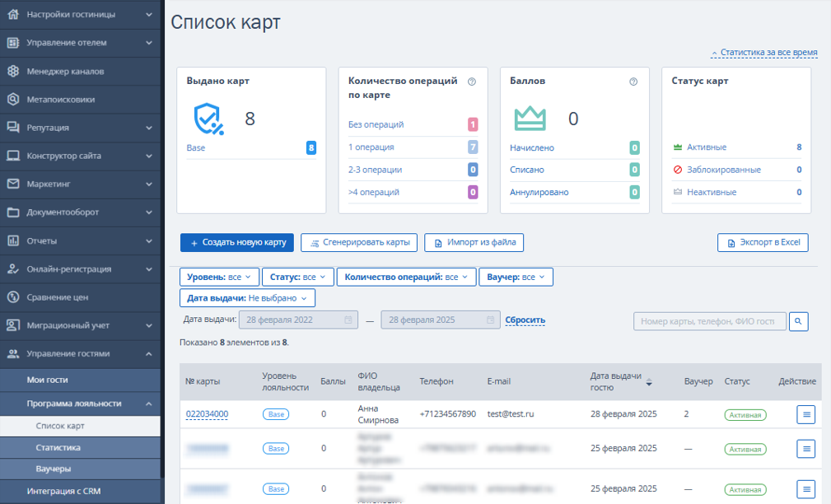
Task: Open the Дата выдачи: Не выбрано dropdown
Action: coord(248,298)
